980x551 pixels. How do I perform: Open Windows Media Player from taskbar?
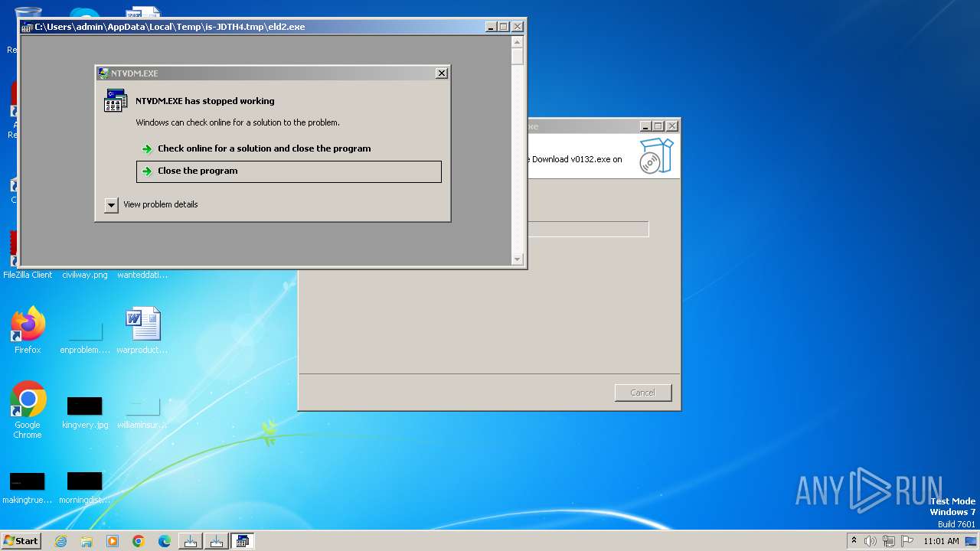[x=113, y=541]
